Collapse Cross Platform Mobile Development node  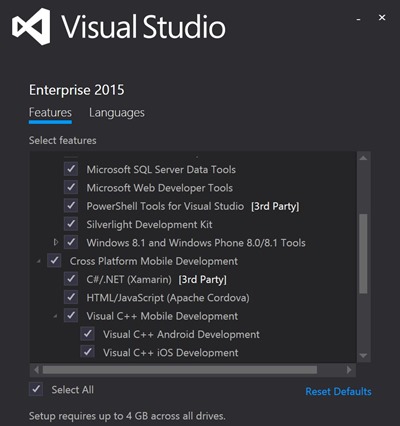39,261
